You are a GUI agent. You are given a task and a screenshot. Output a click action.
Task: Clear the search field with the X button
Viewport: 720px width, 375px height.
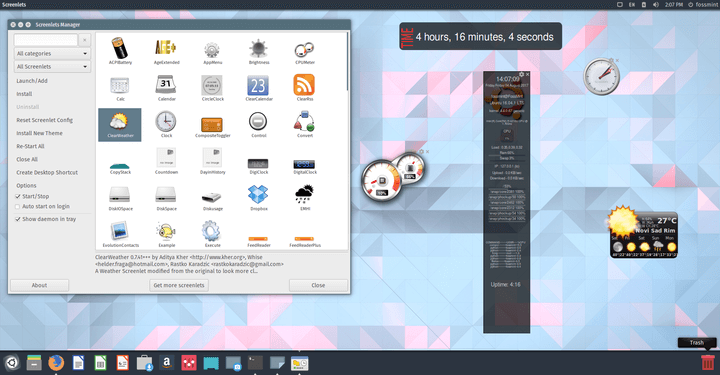pyautogui.click(x=84, y=40)
